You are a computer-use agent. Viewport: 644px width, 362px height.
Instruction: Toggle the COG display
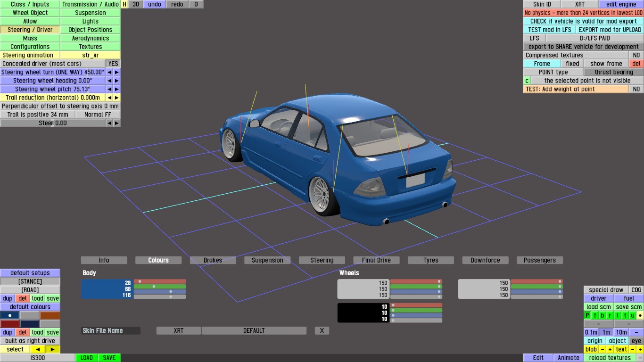pyautogui.click(x=636, y=290)
